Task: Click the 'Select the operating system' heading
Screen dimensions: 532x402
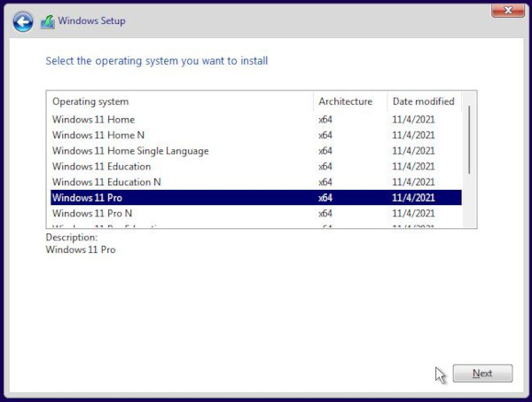Action: 156,61
